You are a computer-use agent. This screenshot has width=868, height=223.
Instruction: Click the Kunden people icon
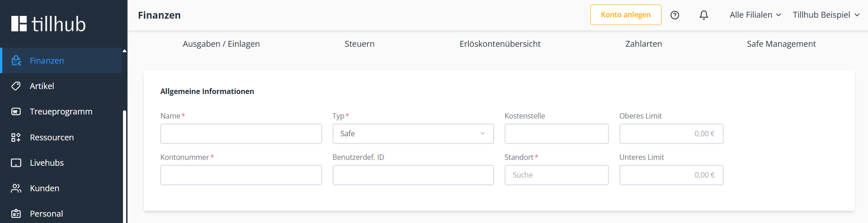point(16,188)
